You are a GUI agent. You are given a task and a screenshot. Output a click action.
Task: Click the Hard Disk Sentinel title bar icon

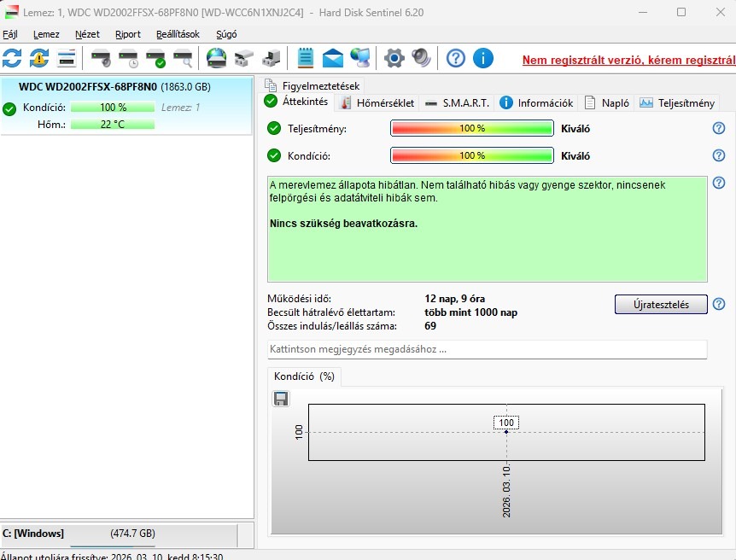[11, 12]
